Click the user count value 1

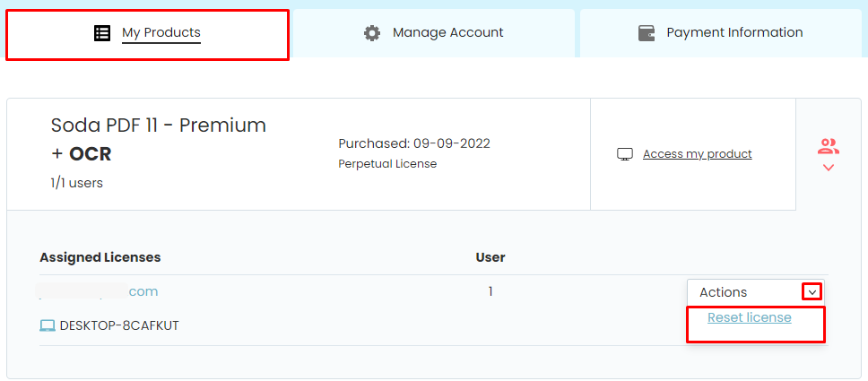490,291
